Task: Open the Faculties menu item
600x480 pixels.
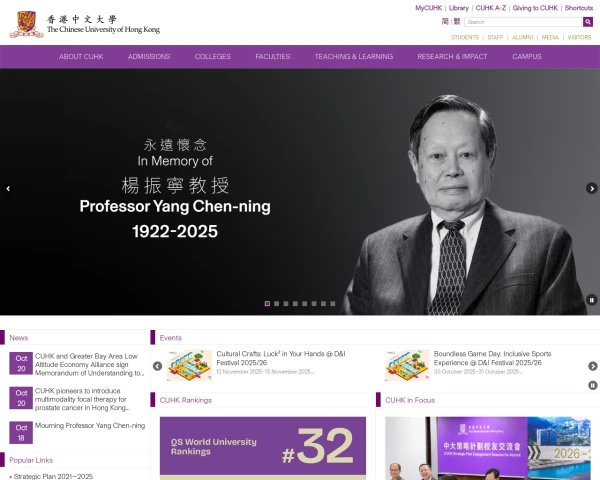Action: coord(273,57)
